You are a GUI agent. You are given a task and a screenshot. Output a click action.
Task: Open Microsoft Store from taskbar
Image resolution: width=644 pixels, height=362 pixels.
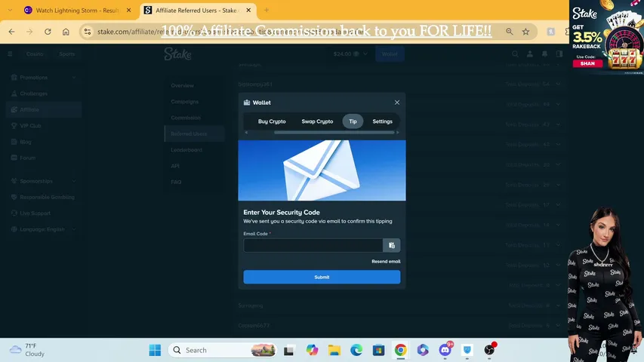click(378, 350)
